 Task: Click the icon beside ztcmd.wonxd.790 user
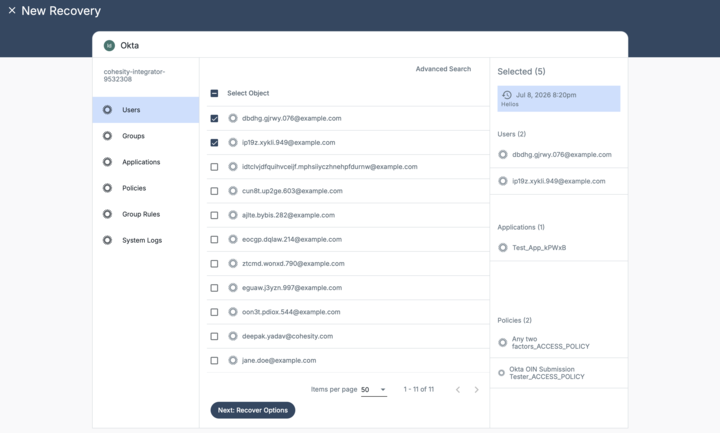(233, 264)
